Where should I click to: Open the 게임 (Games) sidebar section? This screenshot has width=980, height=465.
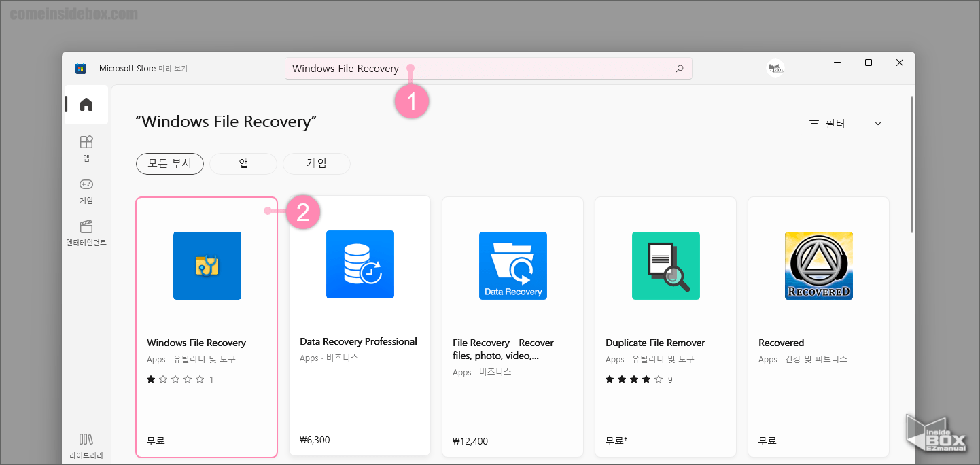click(x=86, y=191)
